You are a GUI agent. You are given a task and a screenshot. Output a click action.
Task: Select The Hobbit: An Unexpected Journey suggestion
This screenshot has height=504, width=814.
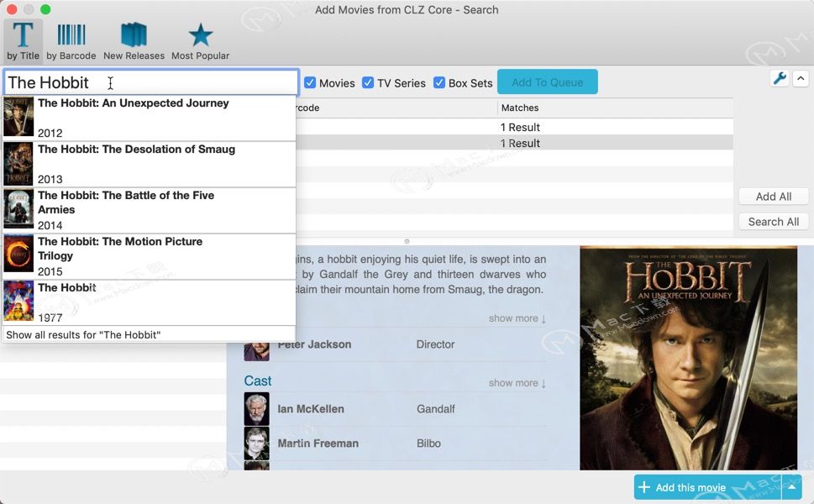[150, 118]
